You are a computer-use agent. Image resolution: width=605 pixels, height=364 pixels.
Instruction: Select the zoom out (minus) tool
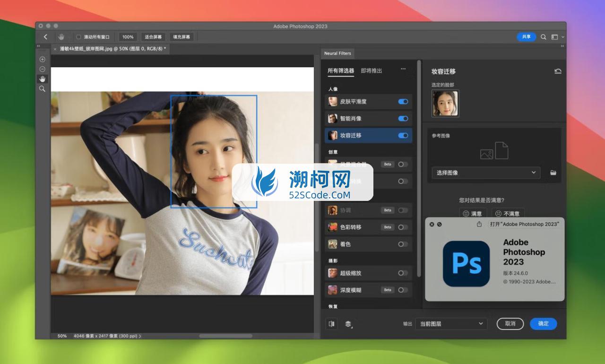(42, 69)
